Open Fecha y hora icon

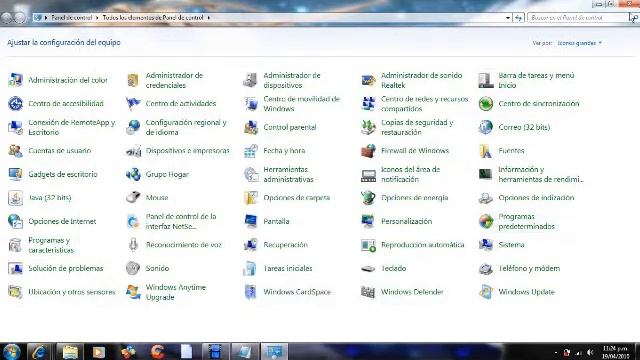[x=251, y=151]
